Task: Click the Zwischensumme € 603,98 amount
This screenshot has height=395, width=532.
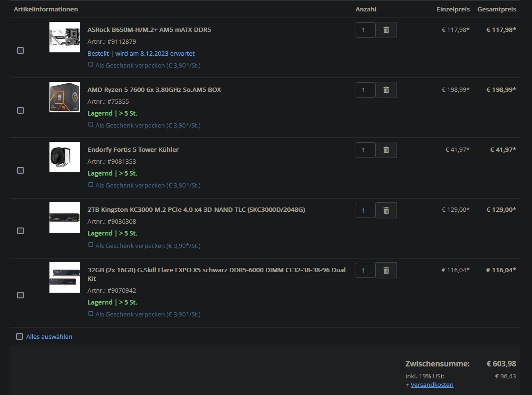Action: [501, 364]
